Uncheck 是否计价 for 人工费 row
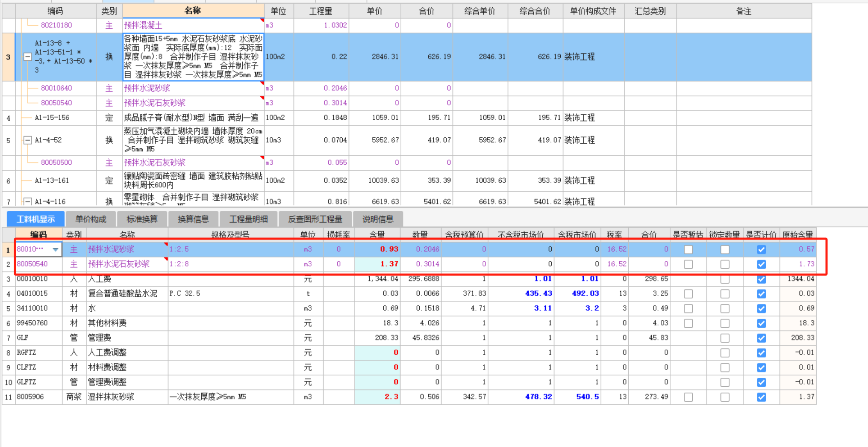The height and width of the screenshot is (447, 868). [x=762, y=279]
